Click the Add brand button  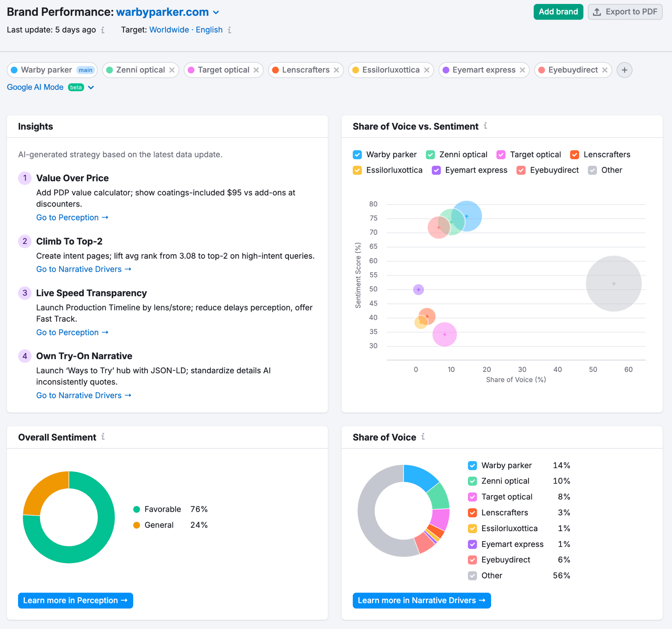[558, 12]
